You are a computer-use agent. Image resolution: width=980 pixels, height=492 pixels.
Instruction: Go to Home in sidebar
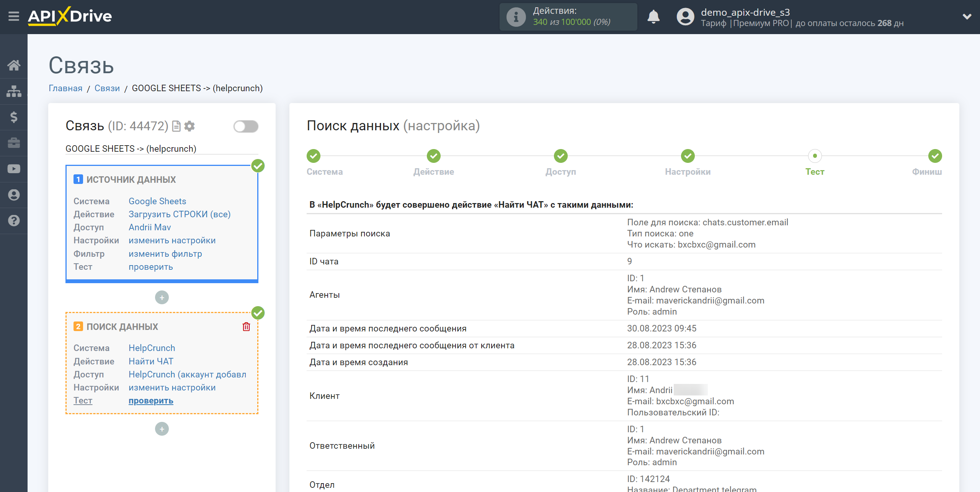(x=14, y=65)
